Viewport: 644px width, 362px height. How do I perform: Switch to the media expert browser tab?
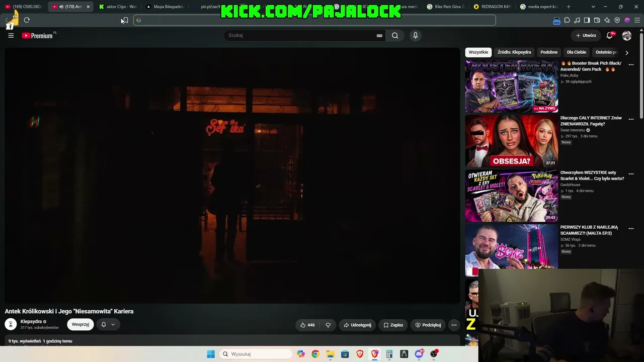click(538, 7)
